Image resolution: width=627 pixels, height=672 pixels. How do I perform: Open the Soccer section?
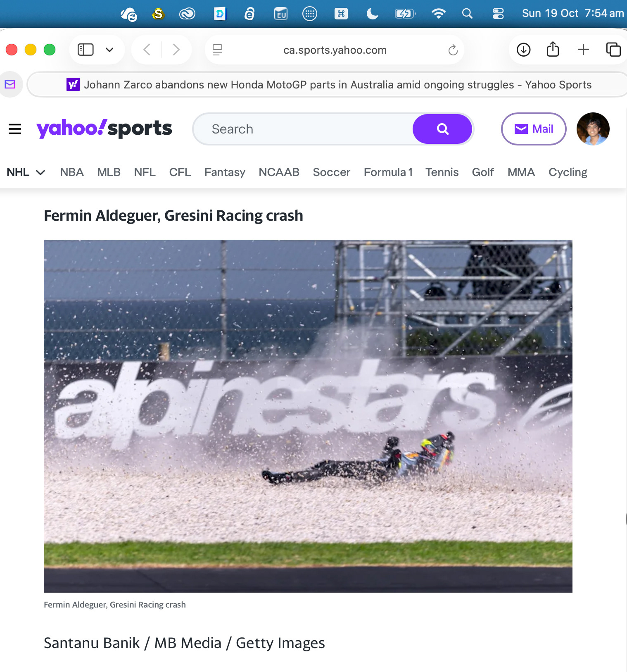[332, 172]
